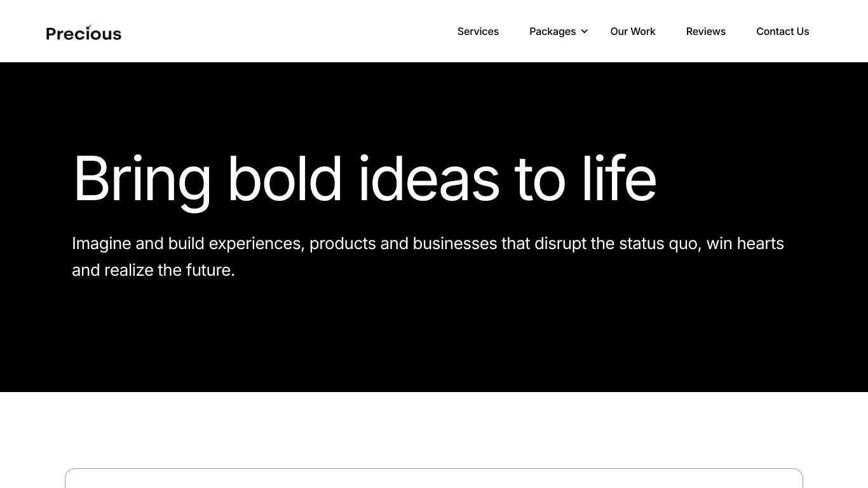Click the Precious logo
This screenshot has width=868, height=488.
84,32
